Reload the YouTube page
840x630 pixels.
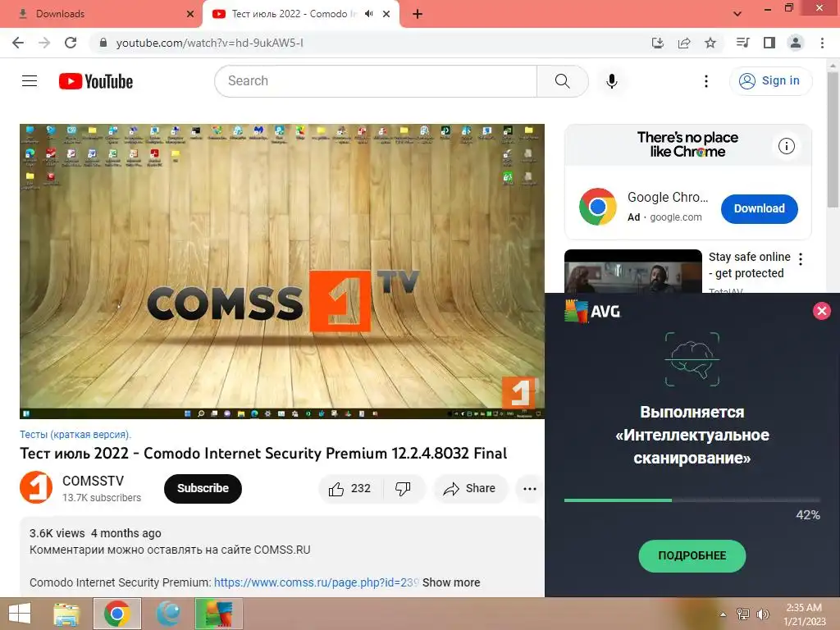[x=71, y=43]
